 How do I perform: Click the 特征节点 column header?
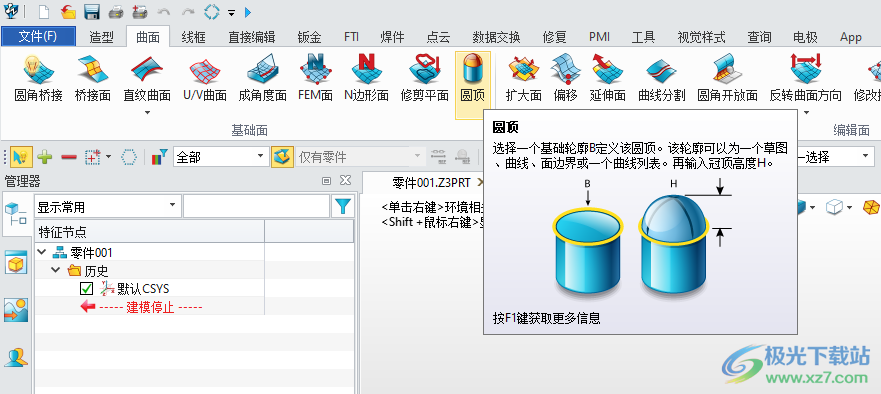click(x=149, y=231)
